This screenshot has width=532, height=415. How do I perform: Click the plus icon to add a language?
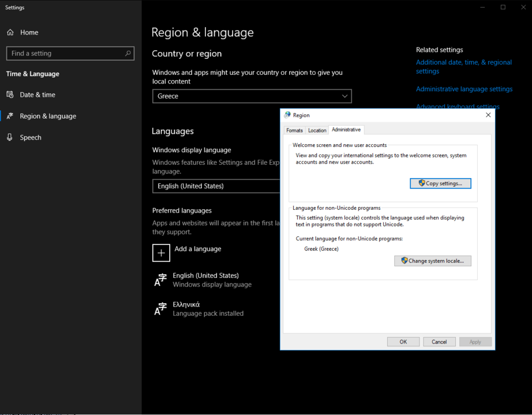pos(161,252)
